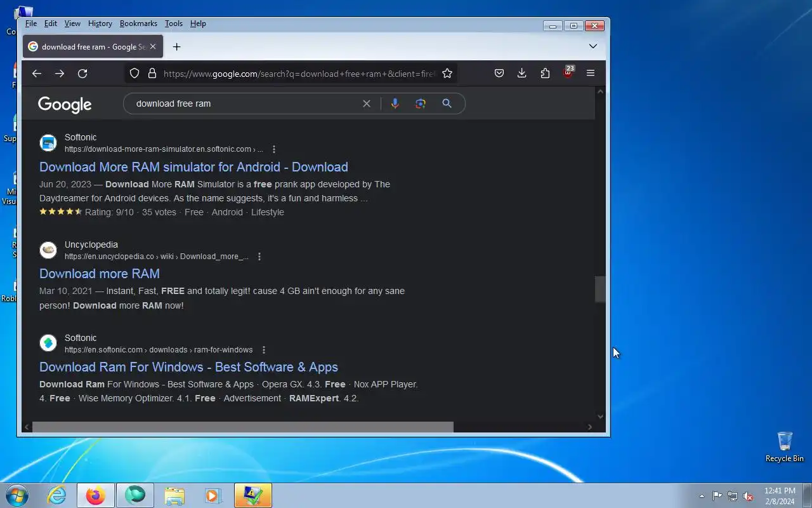Click the vertical scrollbar thumb
Viewport: 812px width, 508px height.
(600, 289)
